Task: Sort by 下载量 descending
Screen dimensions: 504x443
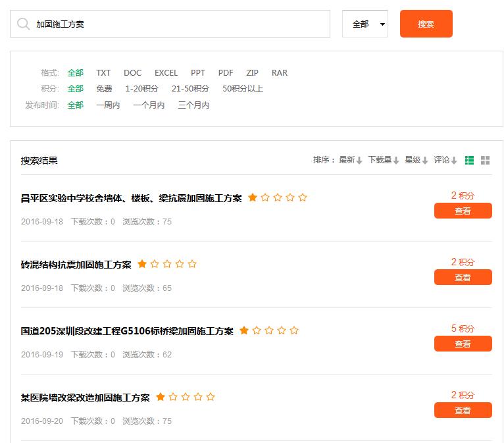Action: [x=396, y=161]
